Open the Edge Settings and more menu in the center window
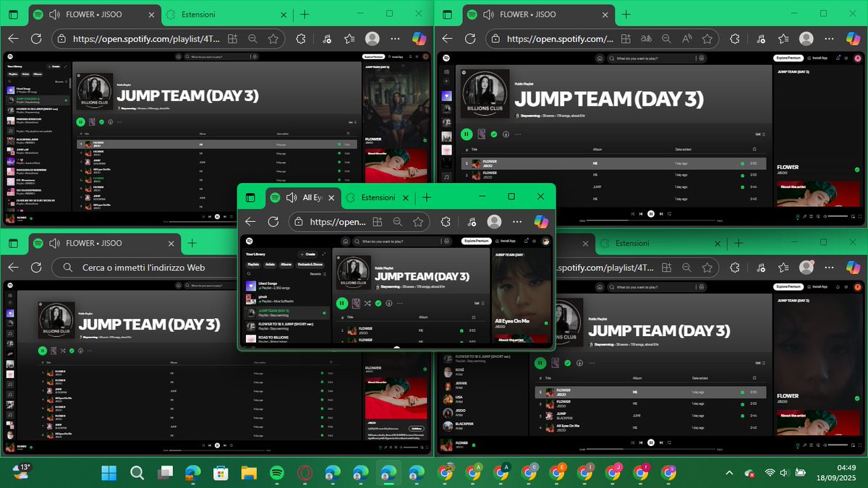This screenshot has height=488, width=868. point(518,222)
